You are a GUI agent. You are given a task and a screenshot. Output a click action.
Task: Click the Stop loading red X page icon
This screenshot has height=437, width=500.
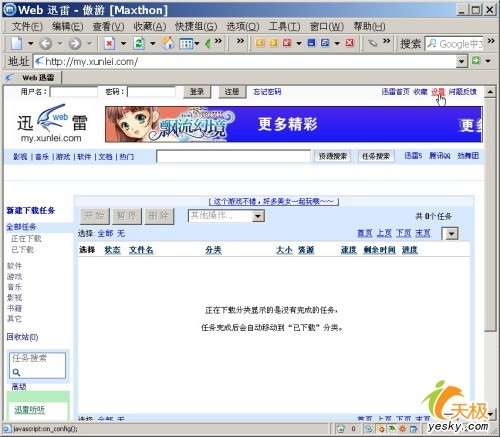click(x=109, y=43)
